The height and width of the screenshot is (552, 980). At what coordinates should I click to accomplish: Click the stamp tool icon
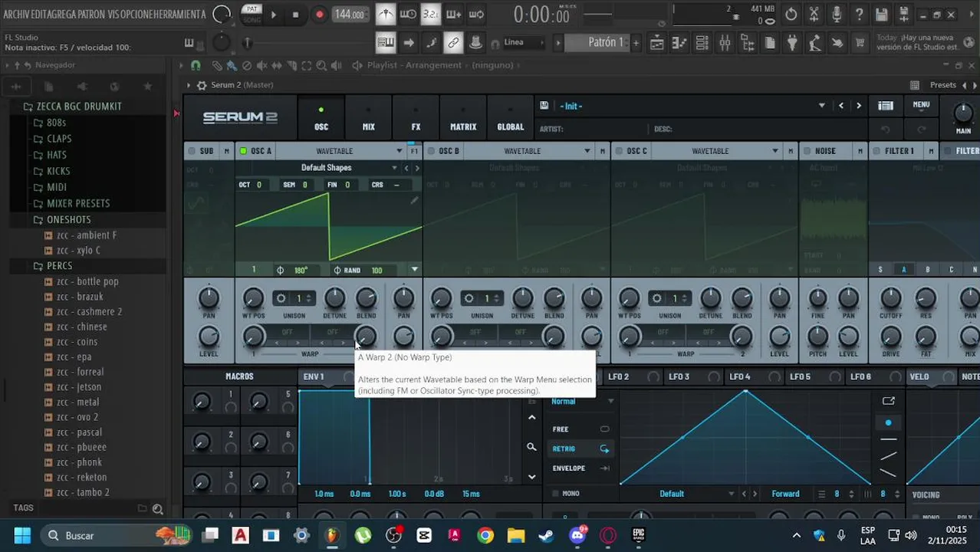click(475, 43)
